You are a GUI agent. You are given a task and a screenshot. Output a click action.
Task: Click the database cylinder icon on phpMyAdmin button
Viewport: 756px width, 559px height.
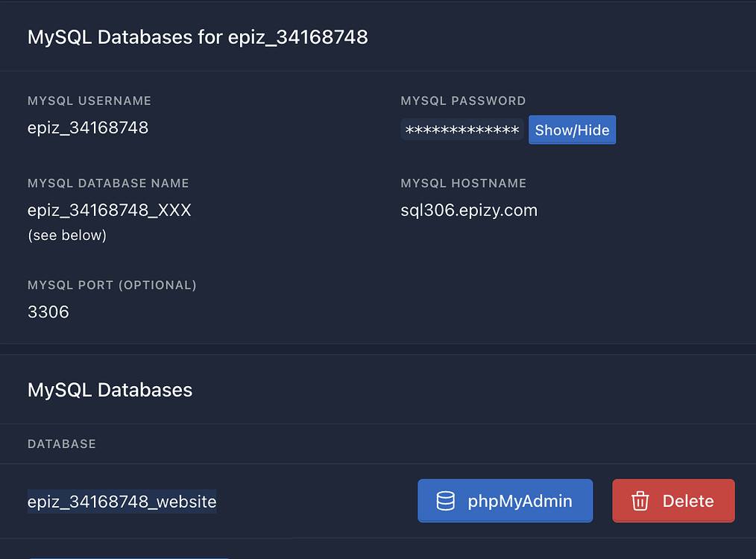tap(445, 501)
